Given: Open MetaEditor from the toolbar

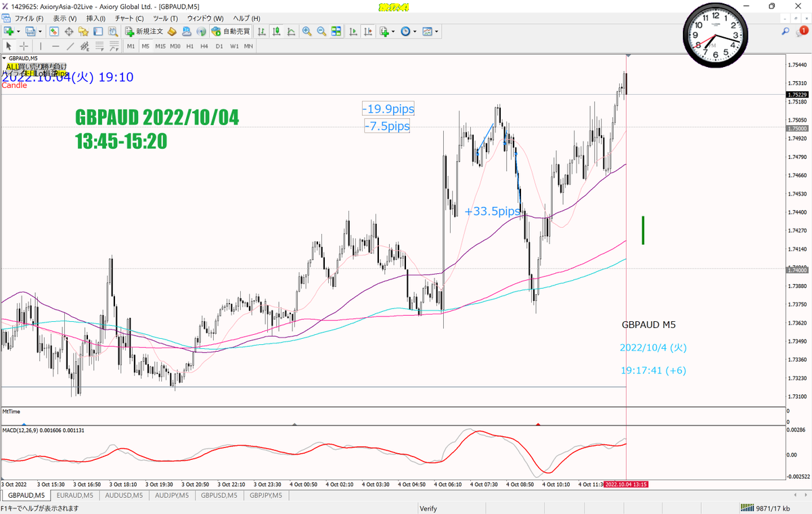Looking at the screenshot, I should (x=172, y=31).
